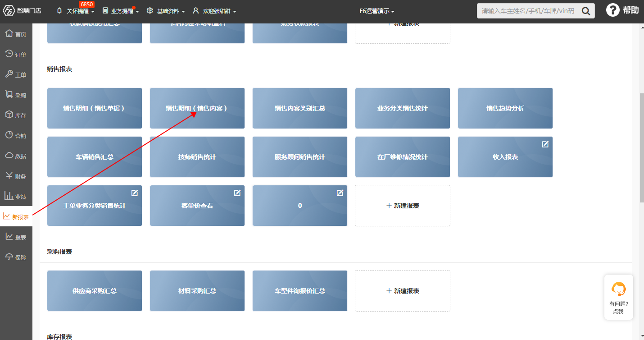Click the search magnifier icon
644x340 pixels.
[x=586, y=11]
